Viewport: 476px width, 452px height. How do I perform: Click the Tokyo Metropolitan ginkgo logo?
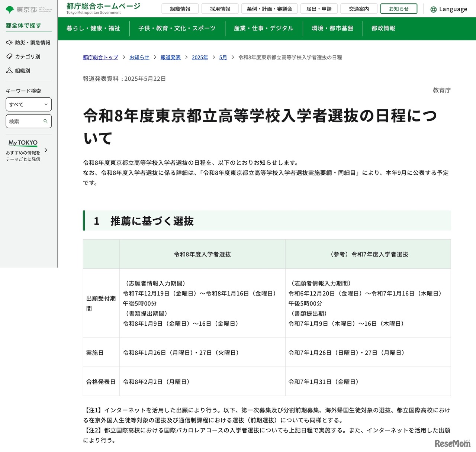[10, 10]
